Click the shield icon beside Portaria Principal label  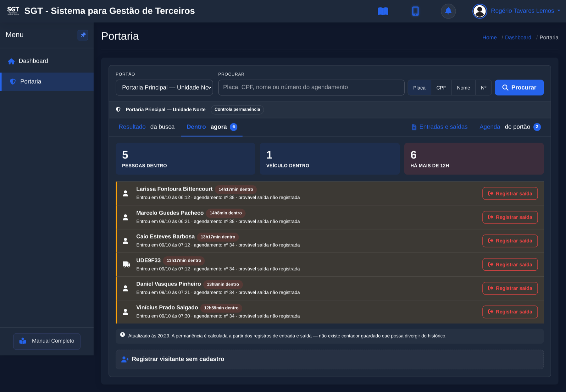[x=118, y=109]
